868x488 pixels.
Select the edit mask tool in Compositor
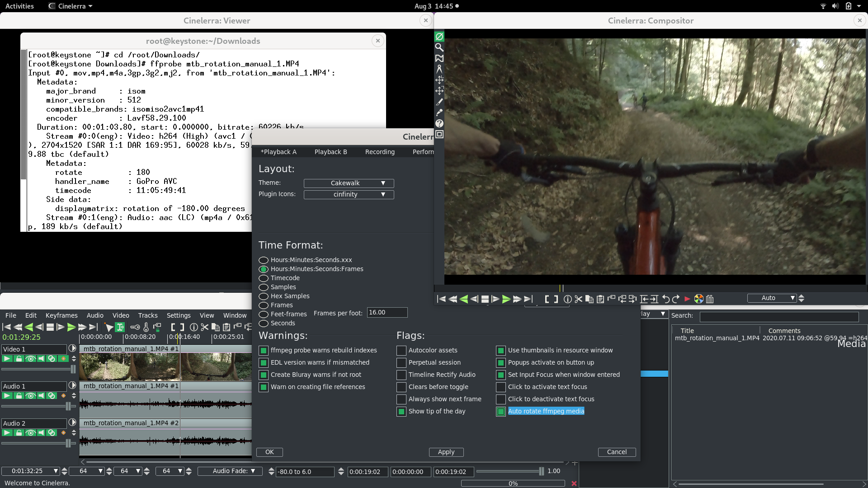pyautogui.click(x=439, y=58)
